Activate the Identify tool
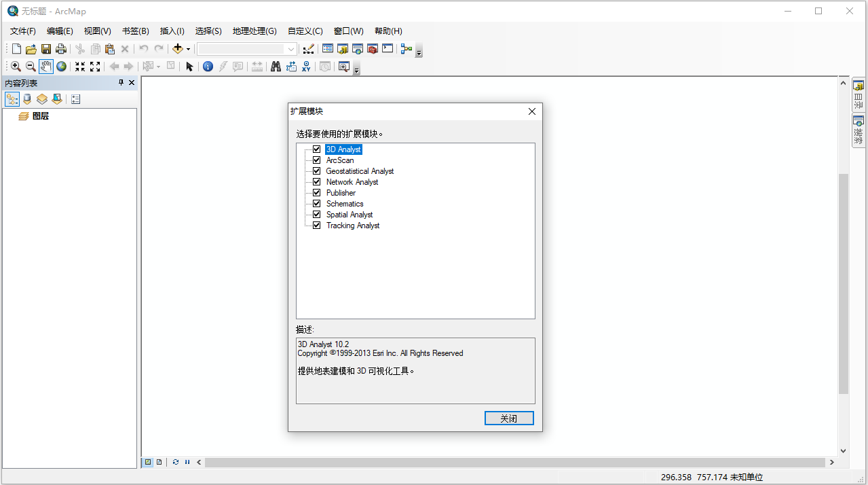The image size is (868, 485). coord(208,67)
